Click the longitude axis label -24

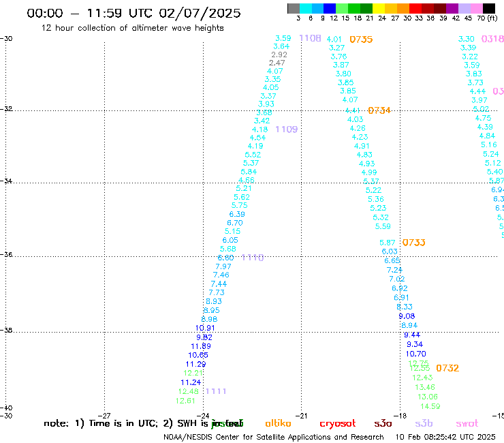pyautogui.click(x=203, y=416)
